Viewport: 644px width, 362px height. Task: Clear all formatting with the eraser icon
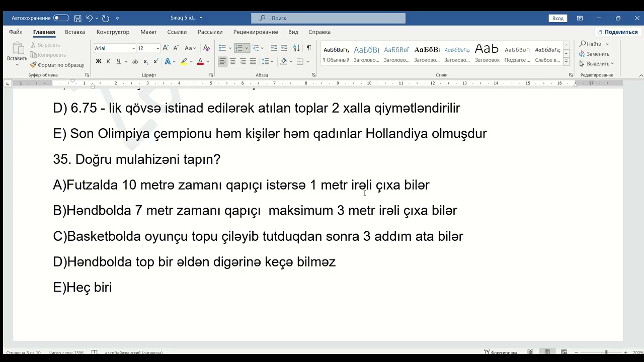point(206,48)
